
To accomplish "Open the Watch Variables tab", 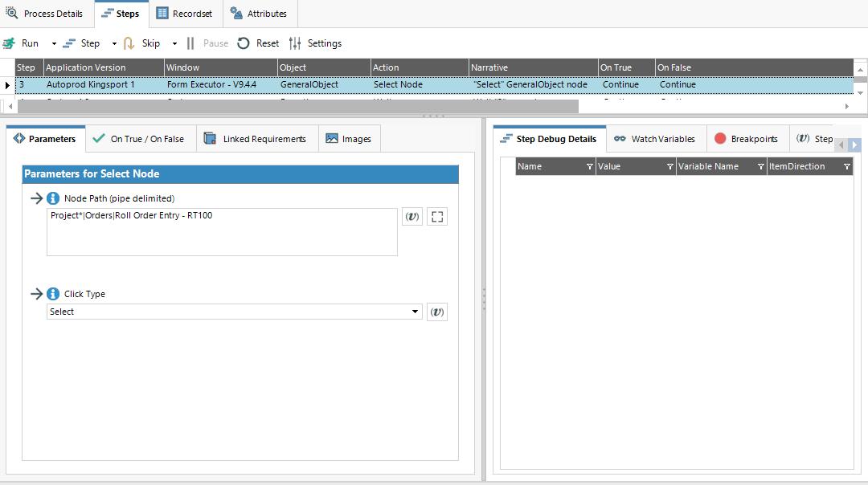I will [x=654, y=138].
